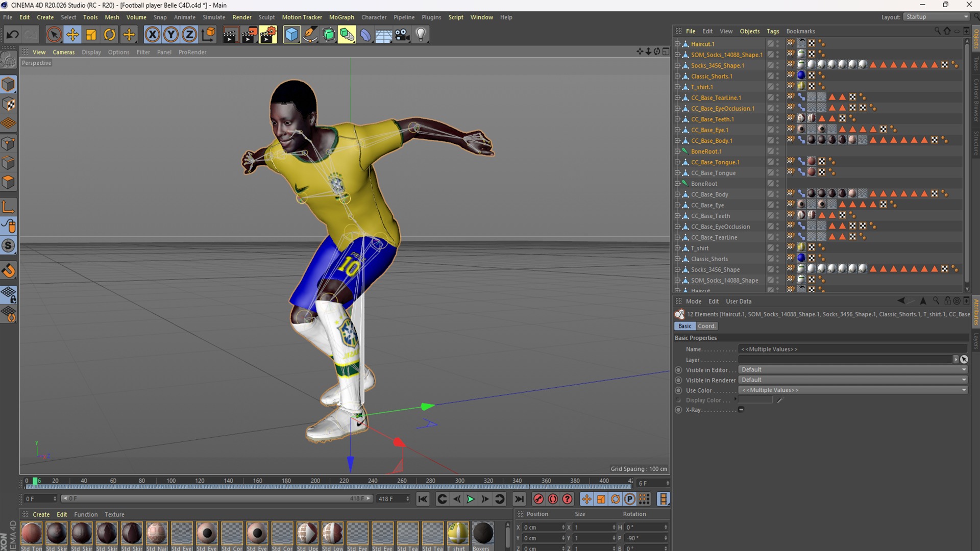This screenshot has height=551, width=980.
Task: Select Std Nail material thumbnail
Action: 157,534
